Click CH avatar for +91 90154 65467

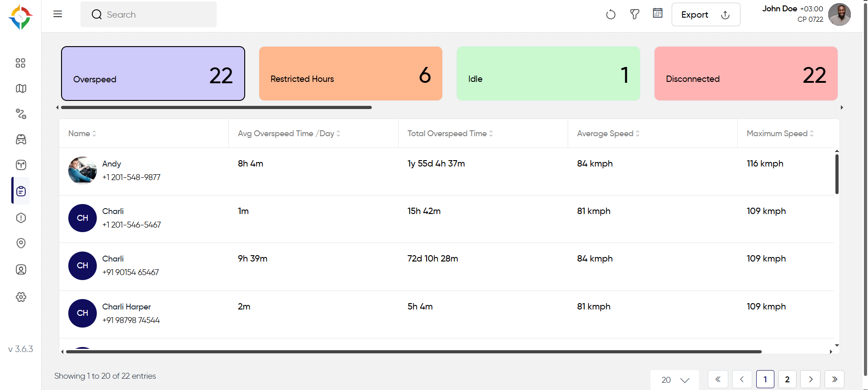click(82, 266)
